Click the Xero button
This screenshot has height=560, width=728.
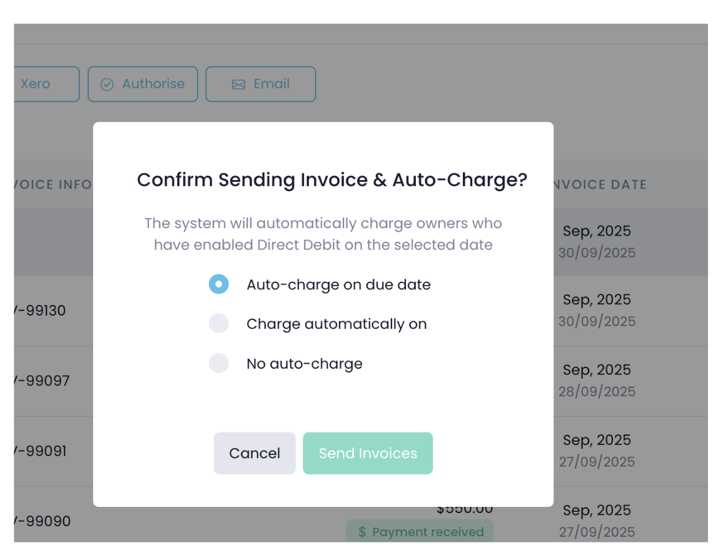pyautogui.click(x=45, y=84)
